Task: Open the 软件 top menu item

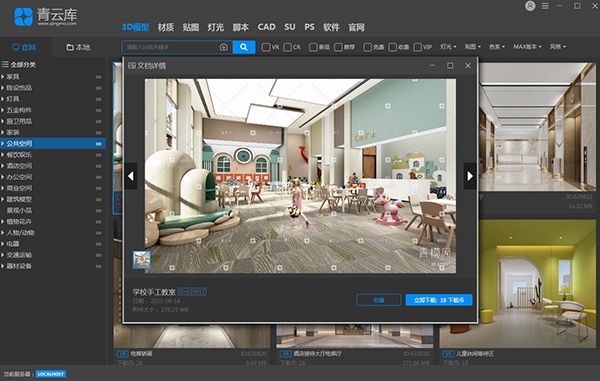Action: click(331, 27)
